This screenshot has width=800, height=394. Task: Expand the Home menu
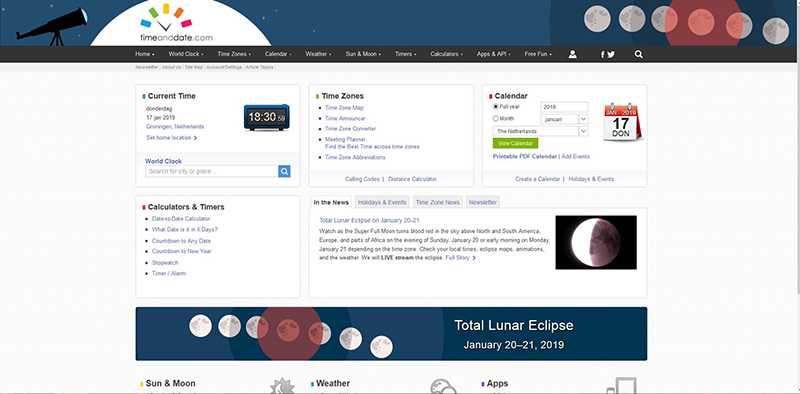(x=144, y=54)
